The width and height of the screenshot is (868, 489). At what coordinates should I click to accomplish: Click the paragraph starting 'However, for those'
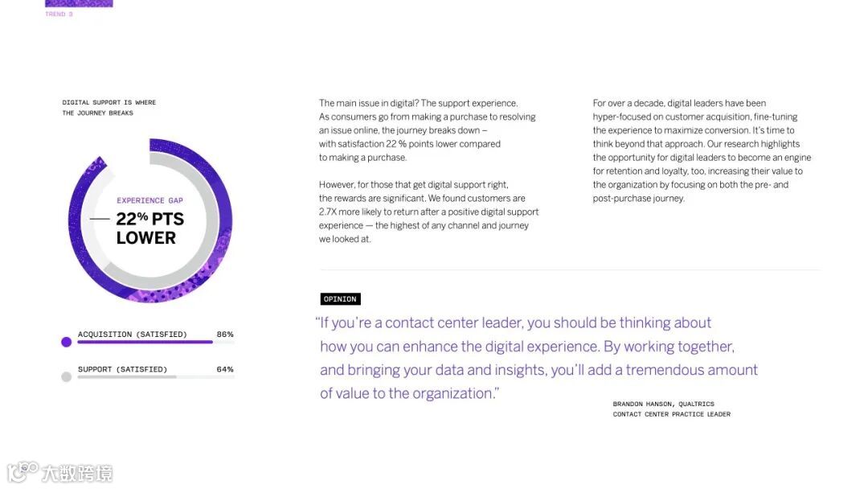tap(428, 212)
